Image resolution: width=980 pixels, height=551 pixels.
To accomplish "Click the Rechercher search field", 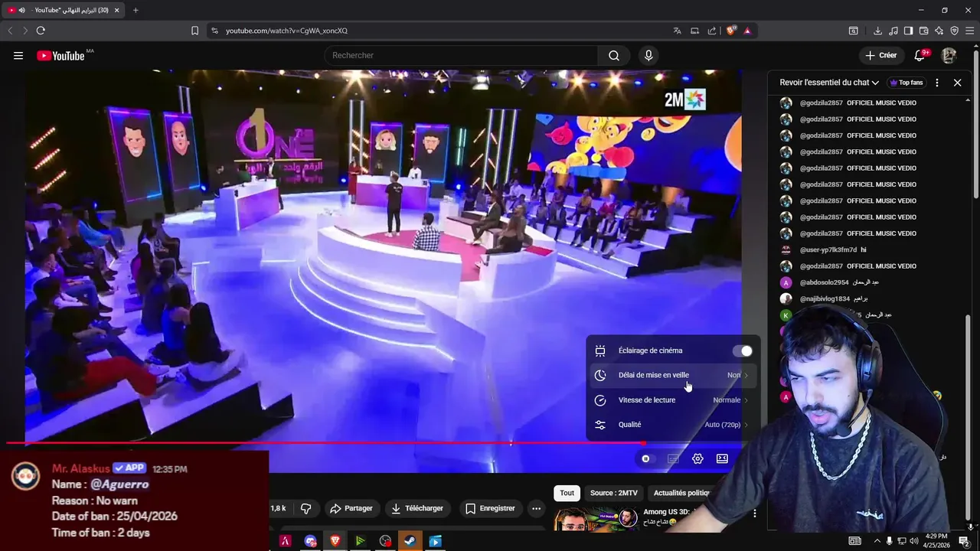I will coord(462,55).
